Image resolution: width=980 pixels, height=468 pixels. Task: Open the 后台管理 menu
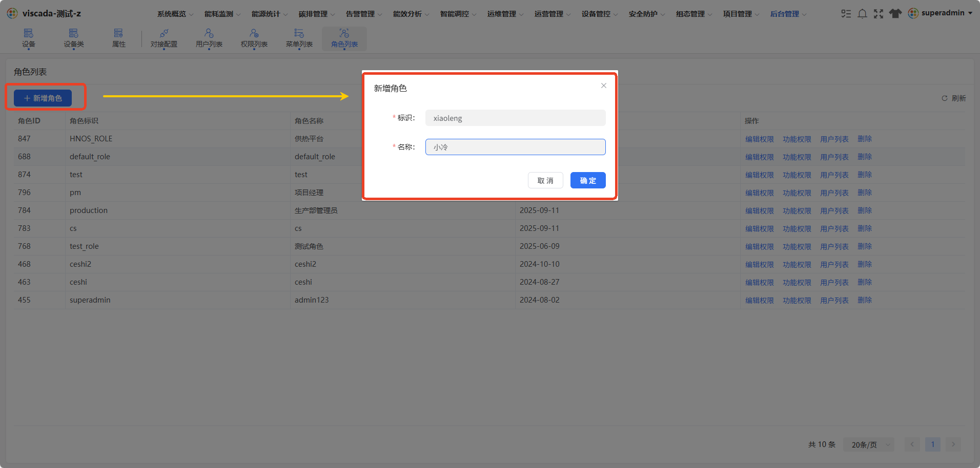coord(788,14)
